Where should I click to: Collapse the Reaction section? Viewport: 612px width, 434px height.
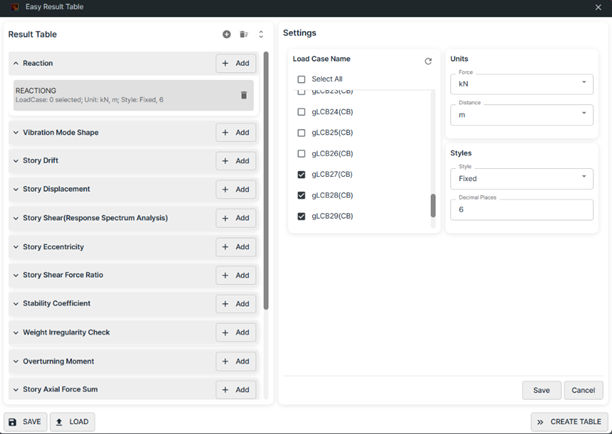tap(16, 63)
